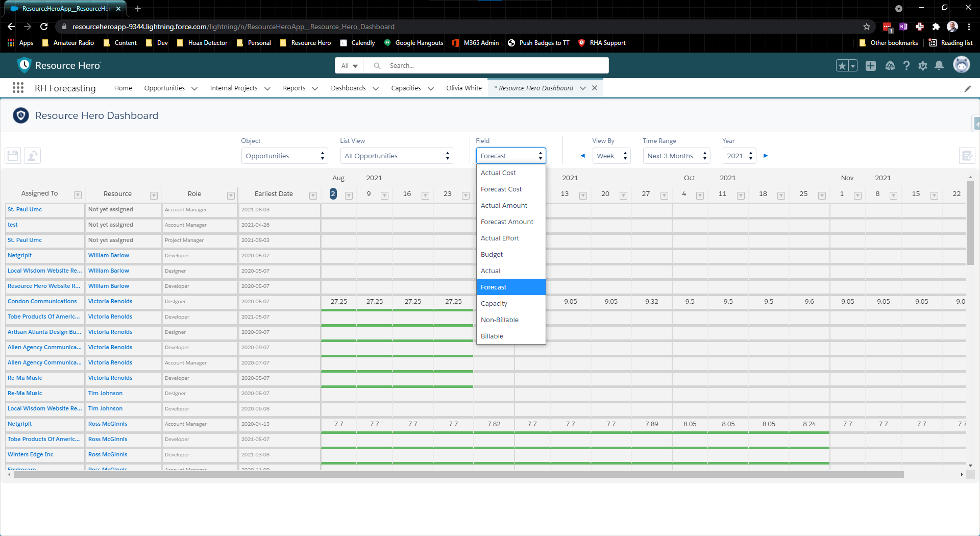Bookmark this page with the star icon

click(x=867, y=27)
